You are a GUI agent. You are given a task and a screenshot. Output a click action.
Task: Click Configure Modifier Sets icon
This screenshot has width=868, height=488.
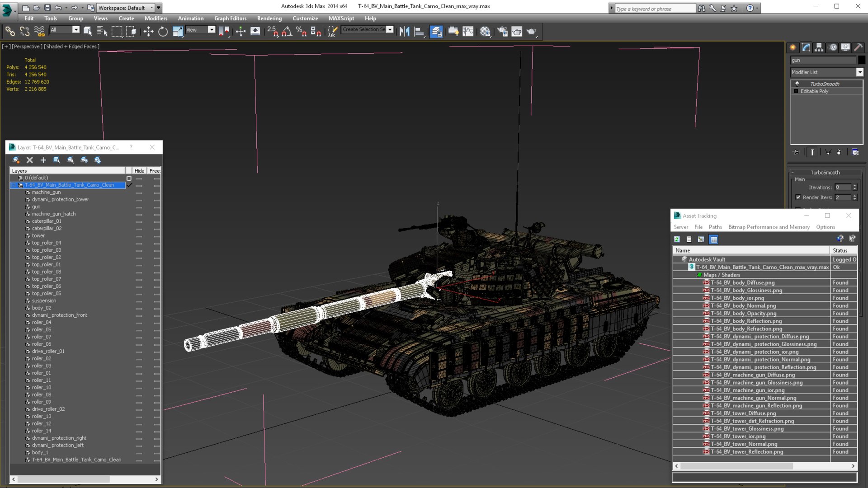coord(855,152)
